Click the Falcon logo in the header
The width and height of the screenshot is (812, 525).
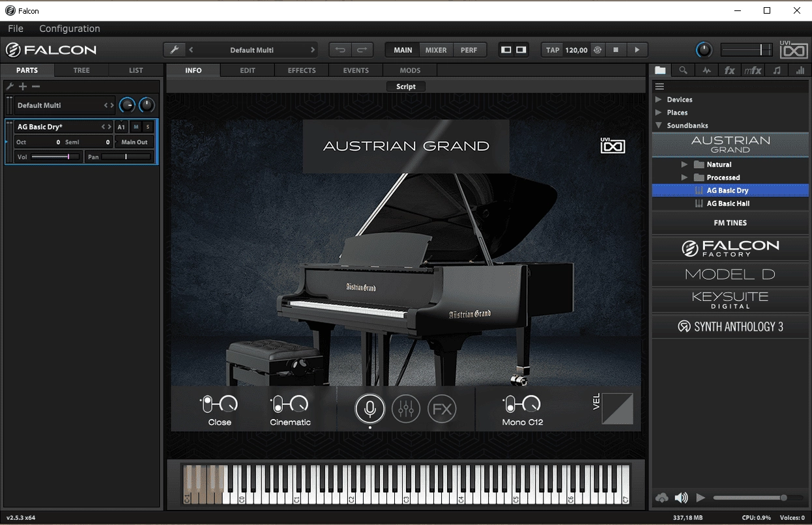pyautogui.click(x=51, y=50)
